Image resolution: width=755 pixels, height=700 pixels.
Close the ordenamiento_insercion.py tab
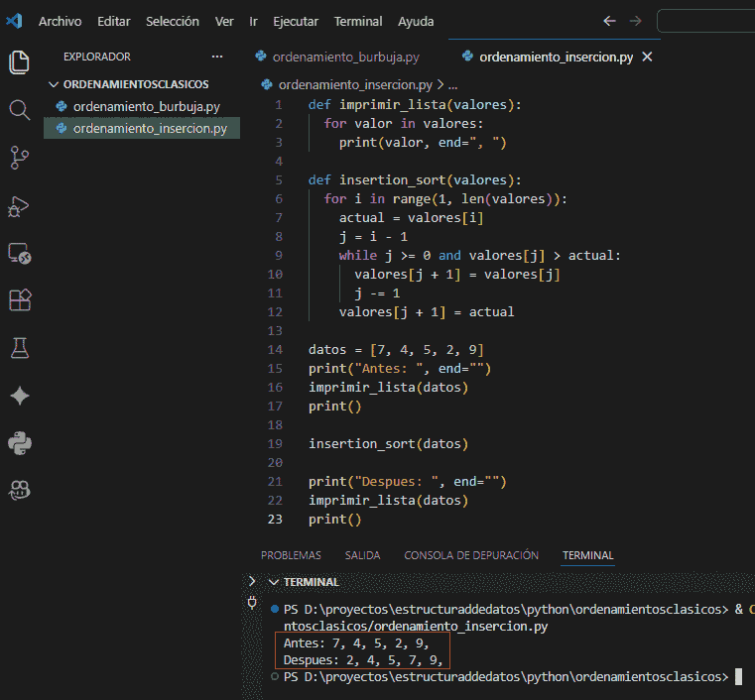[x=648, y=58]
